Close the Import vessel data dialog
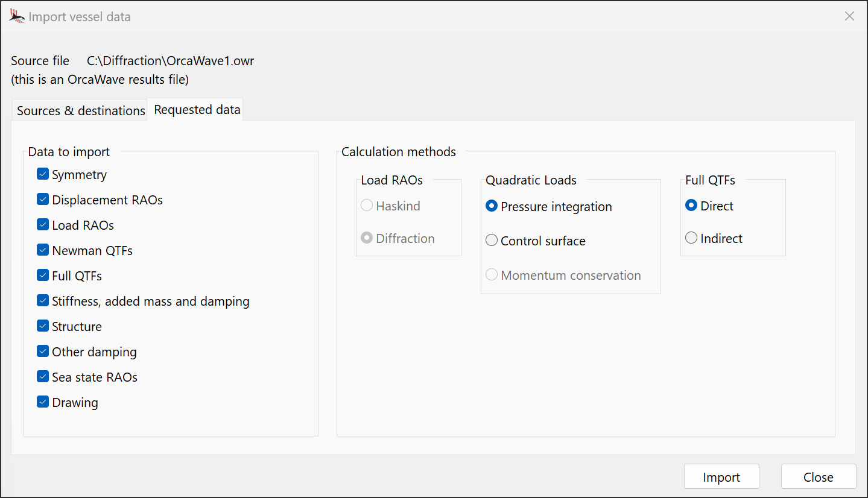The width and height of the screenshot is (868, 498). [849, 16]
